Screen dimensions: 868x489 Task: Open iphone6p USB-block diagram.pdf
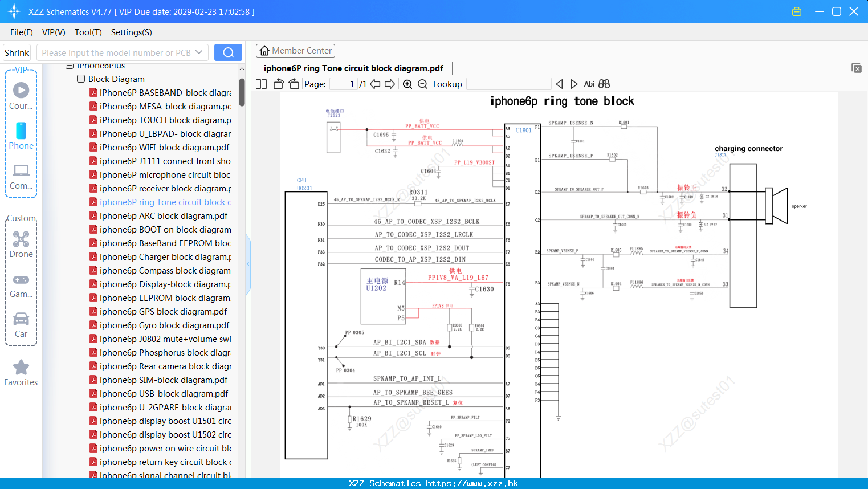[158, 393]
